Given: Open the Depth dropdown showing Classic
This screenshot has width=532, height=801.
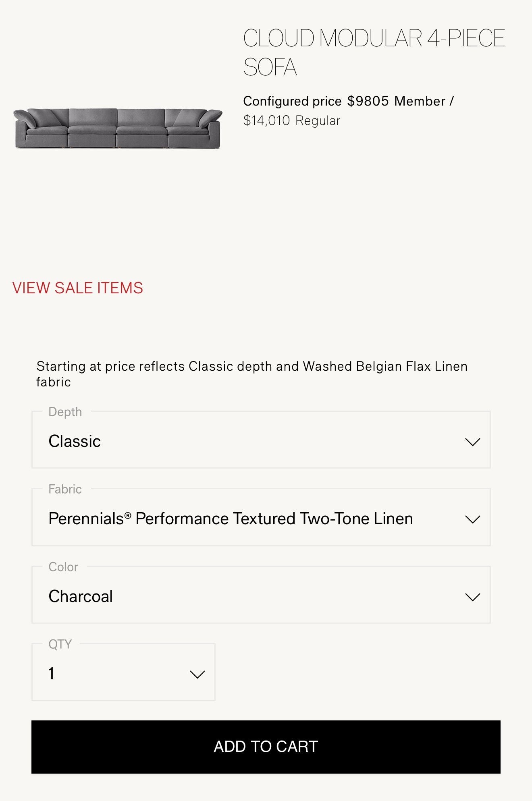Looking at the screenshot, I should tap(261, 440).
